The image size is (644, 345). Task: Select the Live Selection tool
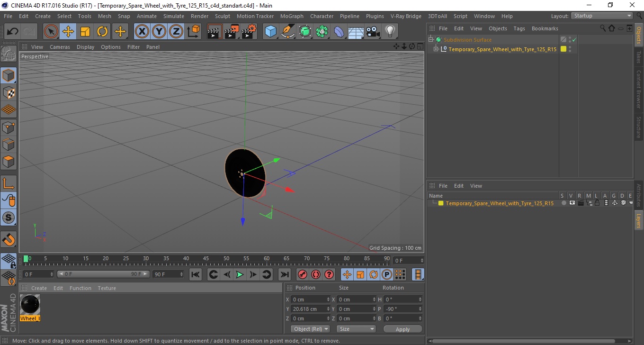51,32
